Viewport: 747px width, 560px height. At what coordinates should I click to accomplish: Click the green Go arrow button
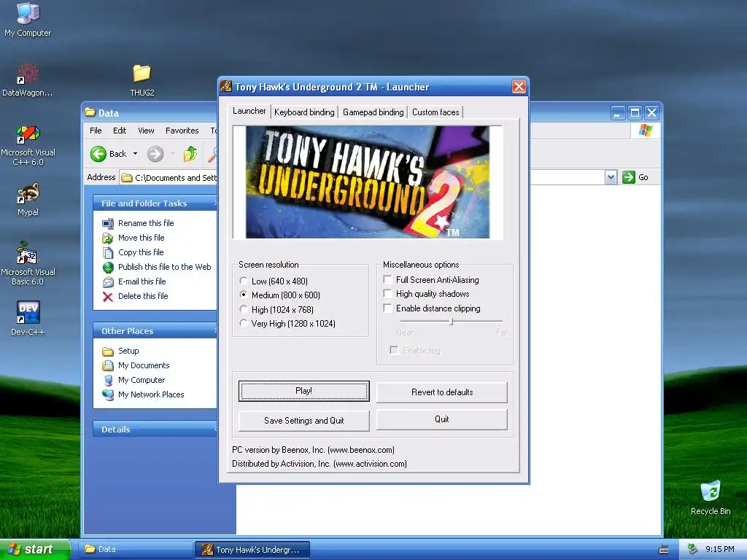pyautogui.click(x=628, y=177)
